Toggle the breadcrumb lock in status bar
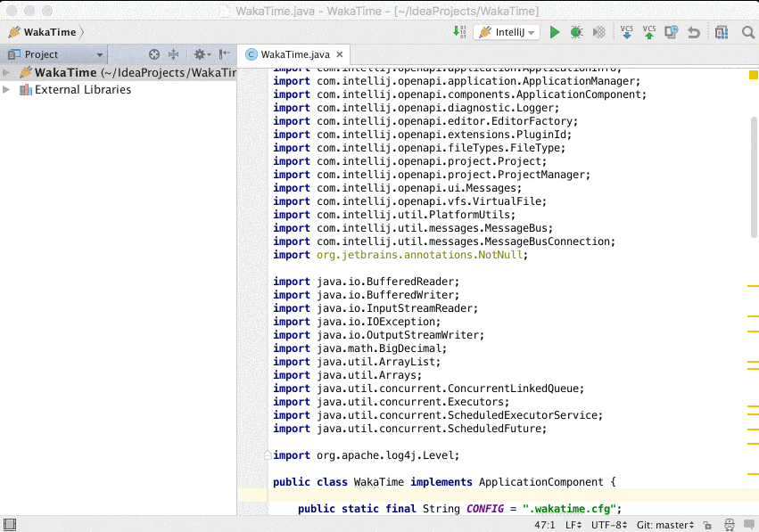 pos(707,525)
